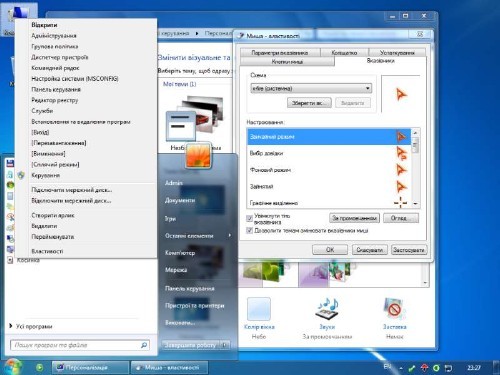This screenshot has width=500, height=375.
Task: Click Завершити роботу shut down button
Action: coord(190,345)
